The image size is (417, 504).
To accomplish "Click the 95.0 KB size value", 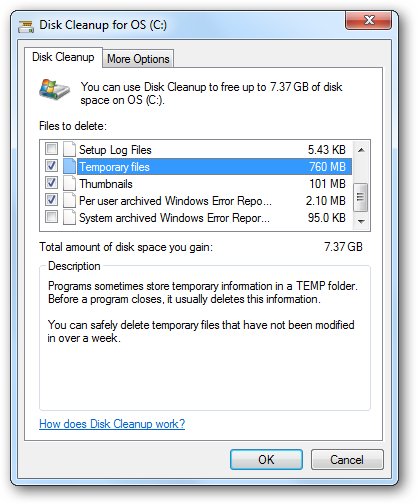I will pyautogui.click(x=327, y=218).
